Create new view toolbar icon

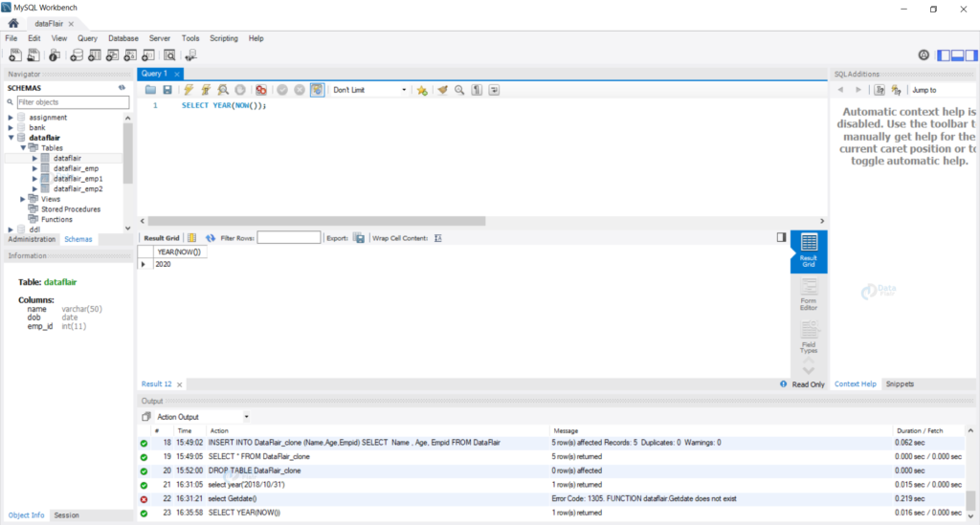tap(112, 55)
